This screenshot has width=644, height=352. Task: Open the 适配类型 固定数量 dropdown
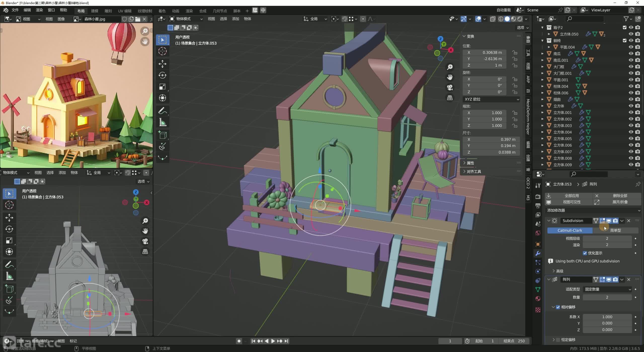[x=607, y=289]
